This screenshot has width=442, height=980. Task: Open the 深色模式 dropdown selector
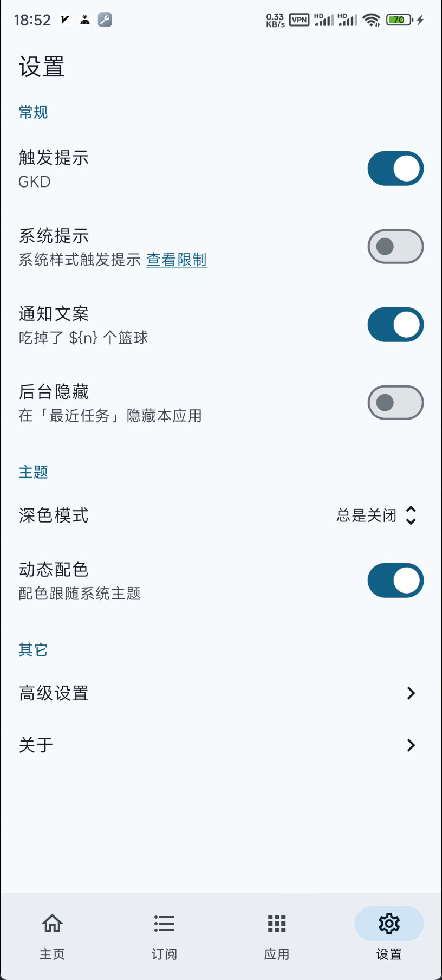click(377, 515)
